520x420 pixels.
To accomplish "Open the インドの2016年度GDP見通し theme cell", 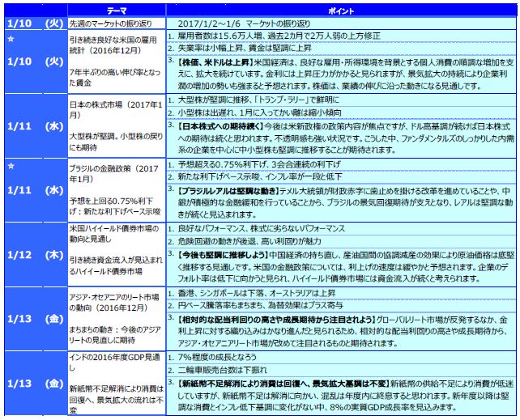I will tap(108, 358).
